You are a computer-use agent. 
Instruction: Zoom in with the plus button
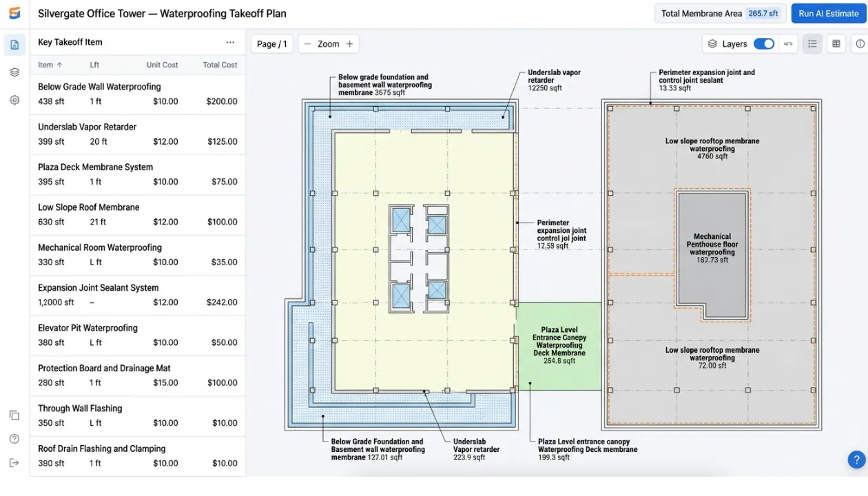349,44
